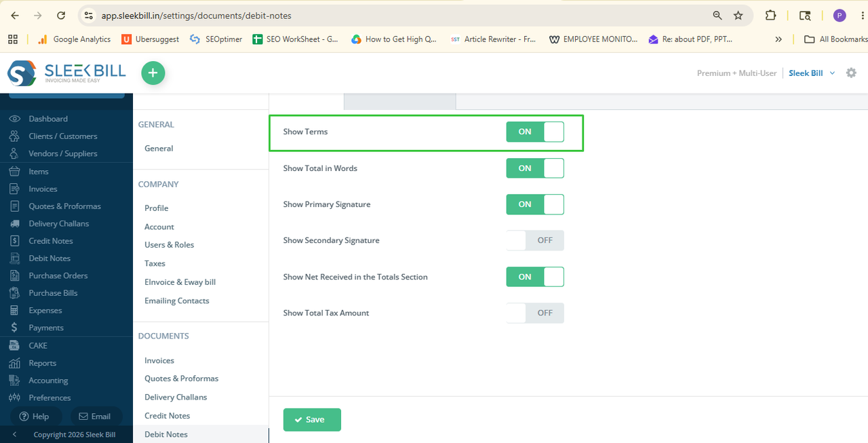
Task: Enable Show Total Tax Amount switch
Action: (x=535, y=313)
